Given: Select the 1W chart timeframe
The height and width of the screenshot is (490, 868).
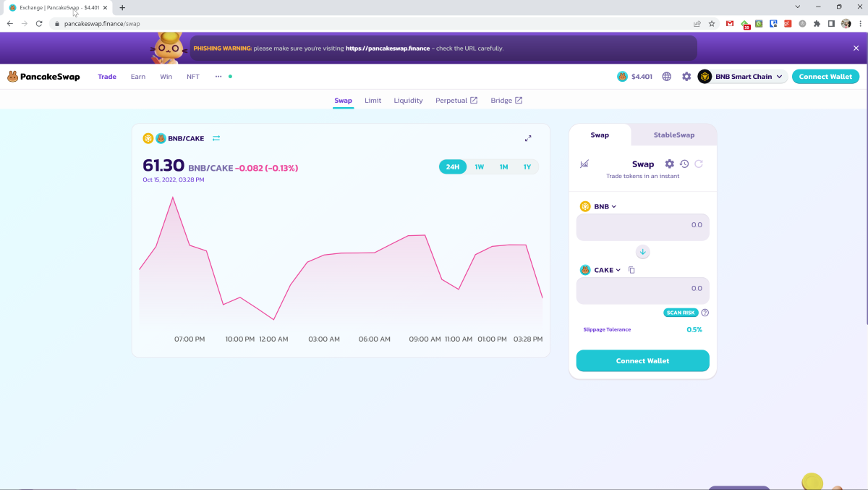Looking at the screenshot, I should (480, 167).
